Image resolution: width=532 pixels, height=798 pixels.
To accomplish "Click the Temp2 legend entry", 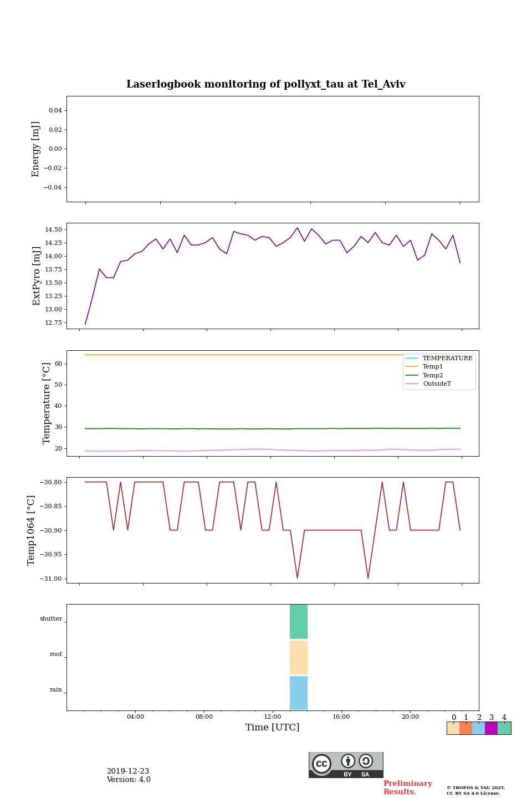I will pos(424,375).
